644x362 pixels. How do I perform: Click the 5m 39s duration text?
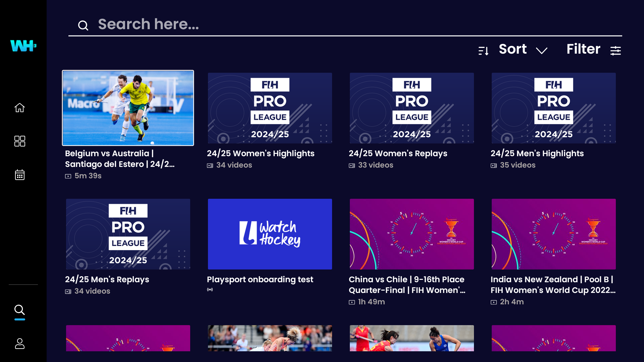(x=88, y=176)
